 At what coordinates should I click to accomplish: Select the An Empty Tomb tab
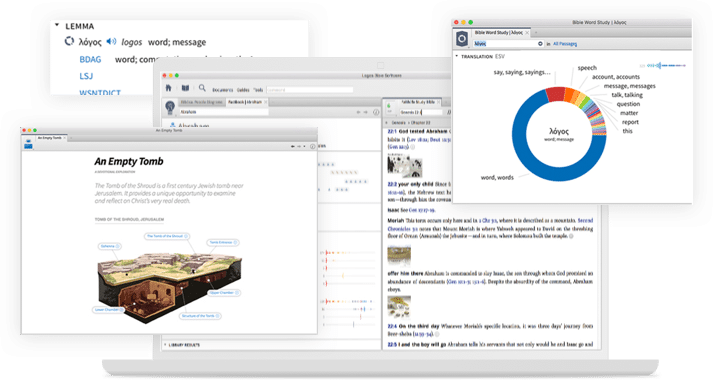(x=49, y=138)
